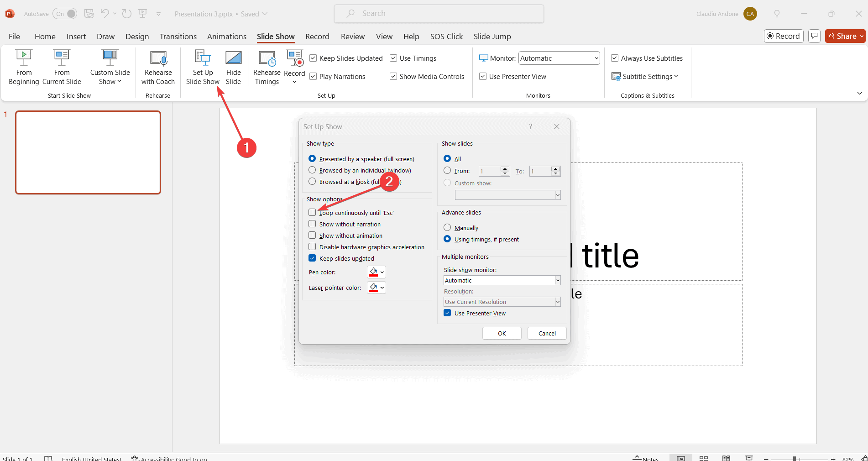
Task: Expand the Slide show monitor dropdown in dialog
Action: [502, 280]
